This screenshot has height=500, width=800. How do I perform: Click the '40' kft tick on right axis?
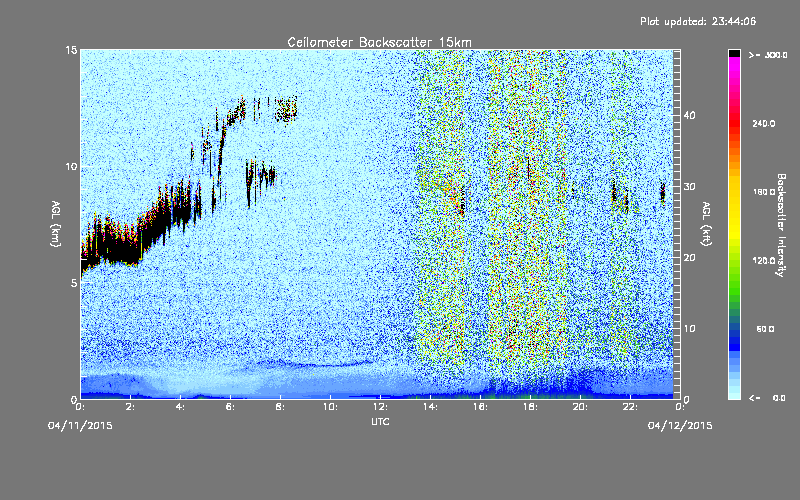tap(689, 115)
